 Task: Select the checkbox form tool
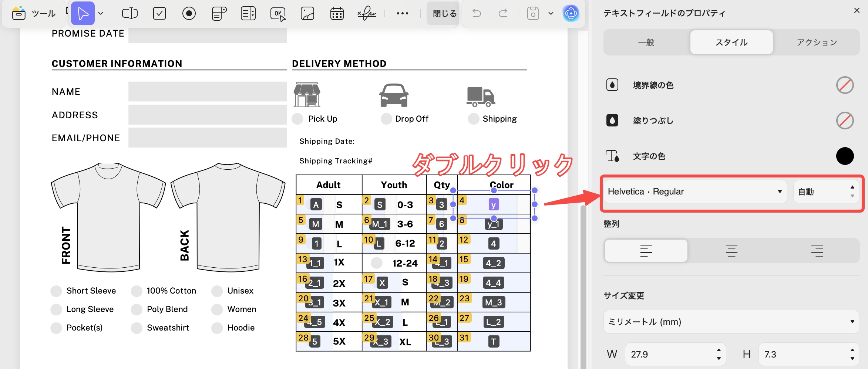[x=159, y=14]
